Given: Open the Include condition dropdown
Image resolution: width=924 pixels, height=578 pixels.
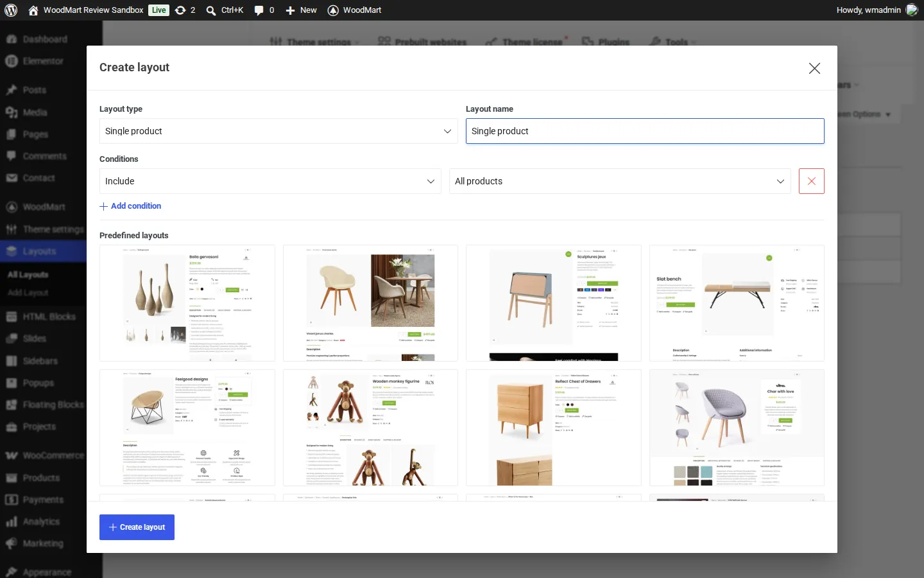Looking at the screenshot, I should [x=270, y=181].
